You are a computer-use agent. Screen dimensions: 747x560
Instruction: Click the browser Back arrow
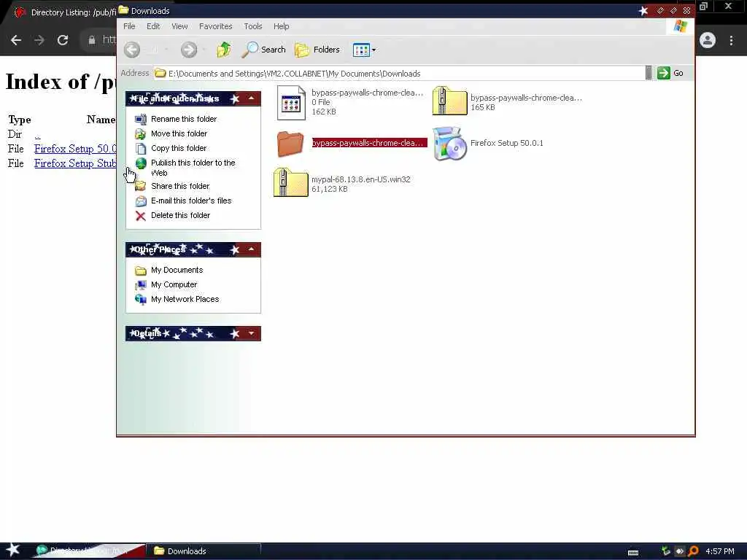(x=16, y=40)
